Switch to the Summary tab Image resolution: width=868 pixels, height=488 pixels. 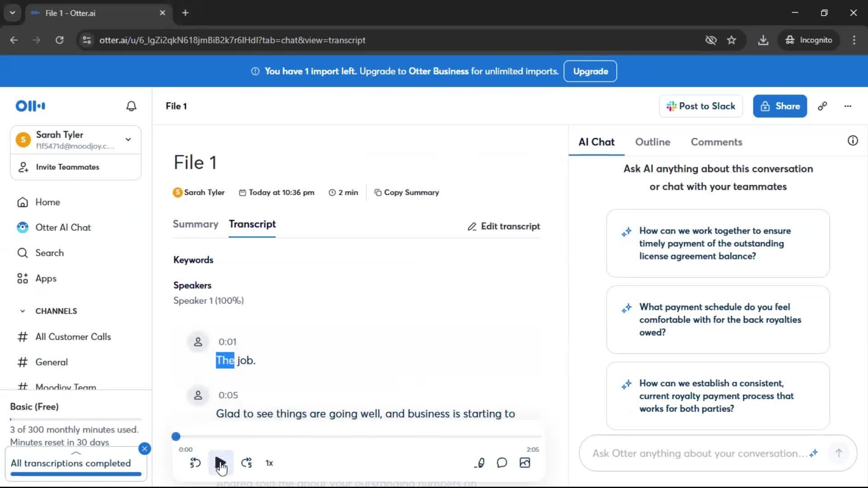pos(195,224)
